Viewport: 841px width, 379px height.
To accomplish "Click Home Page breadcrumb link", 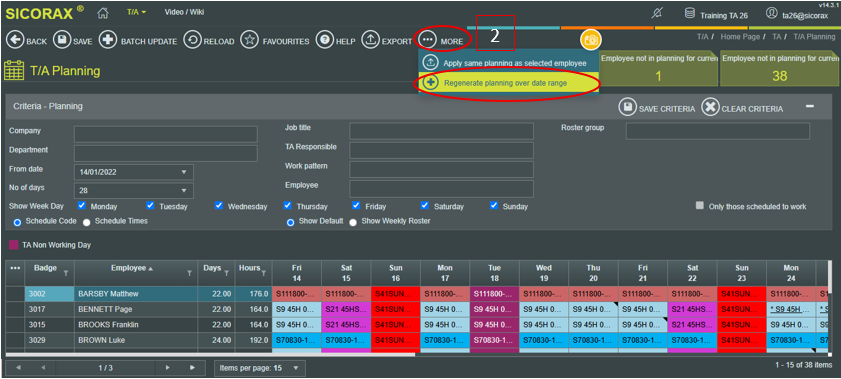I will click(x=740, y=37).
